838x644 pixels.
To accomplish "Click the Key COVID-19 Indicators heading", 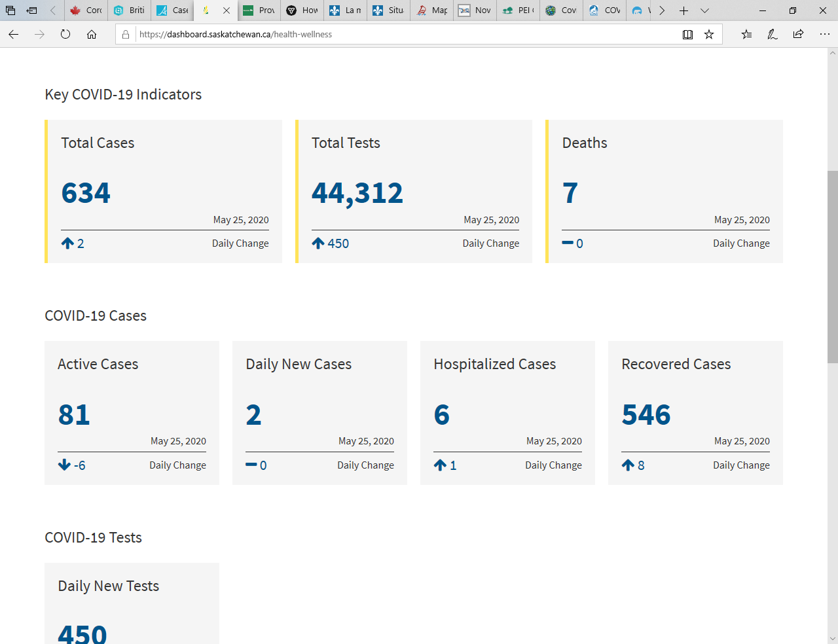I will coord(123,95).
